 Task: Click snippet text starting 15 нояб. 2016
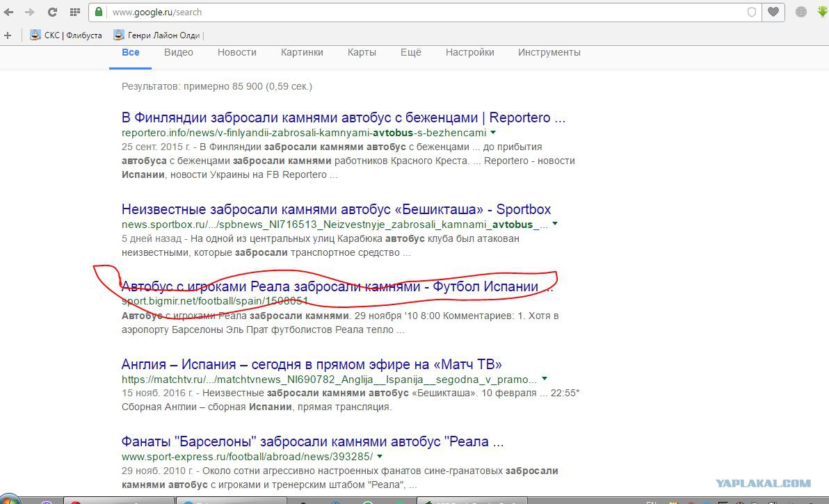(x=351, y=400)
